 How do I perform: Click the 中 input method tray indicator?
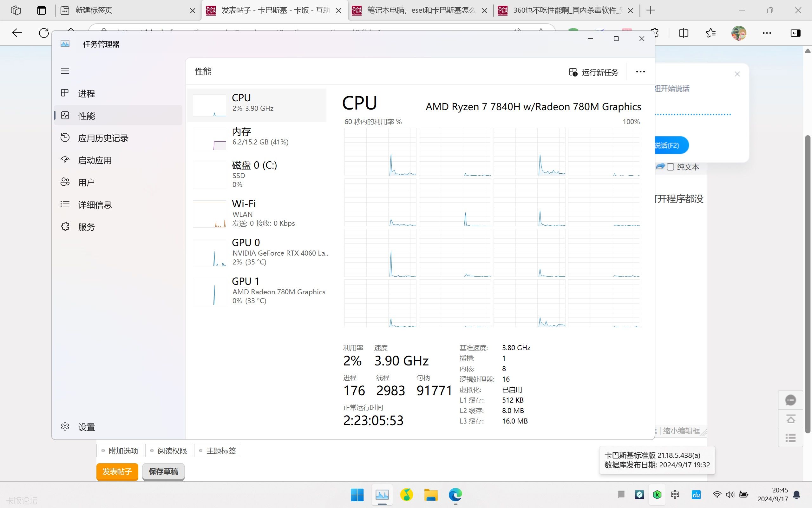675,495
